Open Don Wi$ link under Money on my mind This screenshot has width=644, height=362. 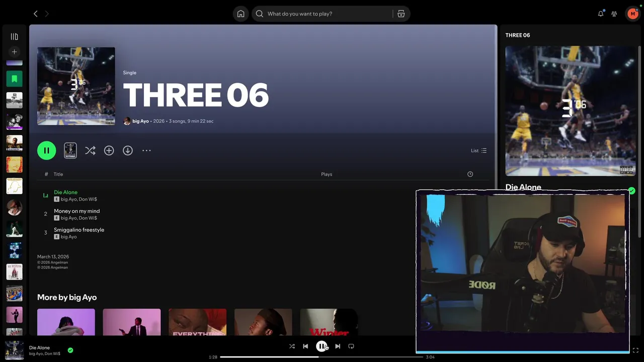click(x=88, y=218)
